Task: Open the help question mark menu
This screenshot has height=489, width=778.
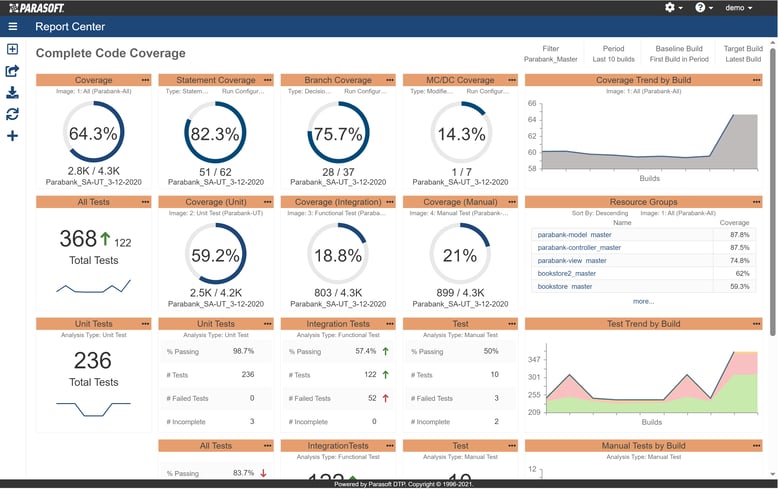Action: tap(704, 7)
